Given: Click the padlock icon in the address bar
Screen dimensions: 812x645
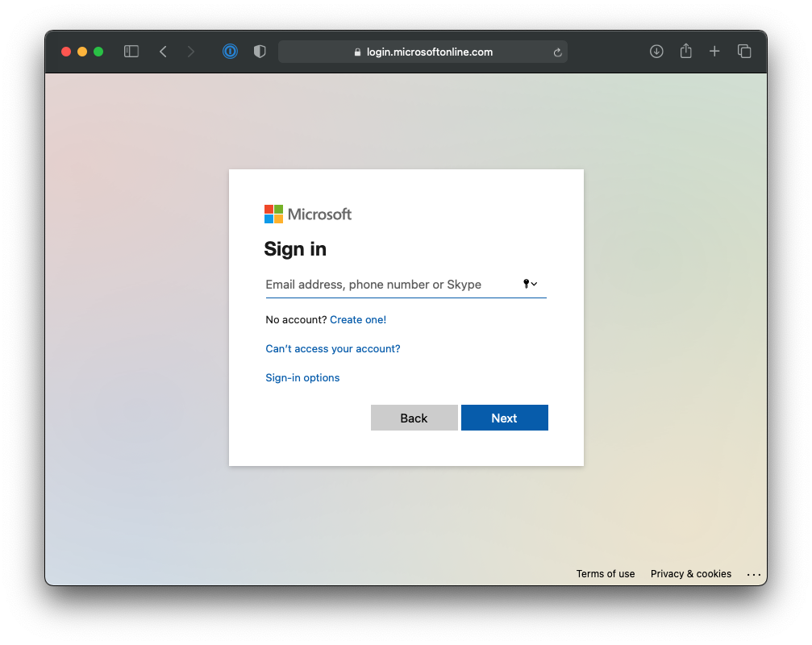Looking at the screenshot, I should coord(357,52).
